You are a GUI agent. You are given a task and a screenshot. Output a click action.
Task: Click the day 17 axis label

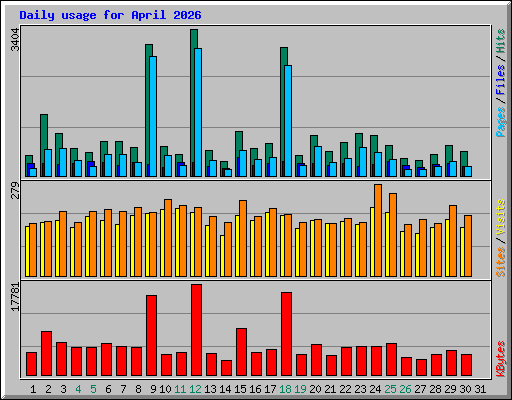point(270,389)
